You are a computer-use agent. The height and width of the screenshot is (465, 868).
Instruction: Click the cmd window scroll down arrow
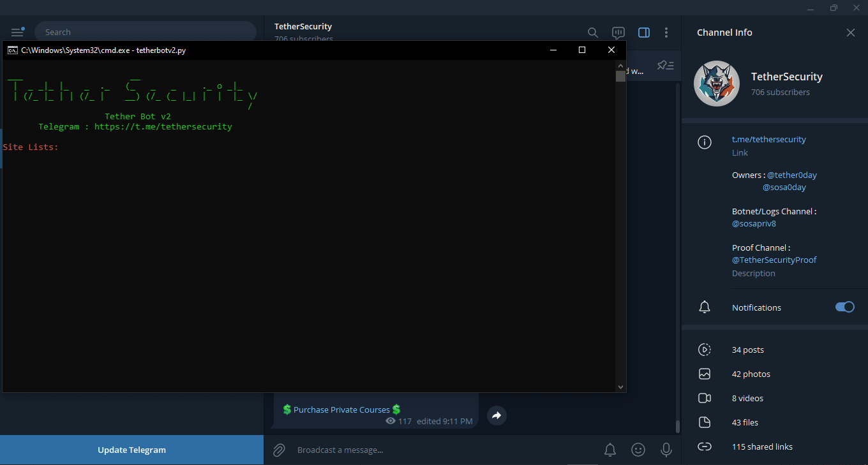[620, 387]
